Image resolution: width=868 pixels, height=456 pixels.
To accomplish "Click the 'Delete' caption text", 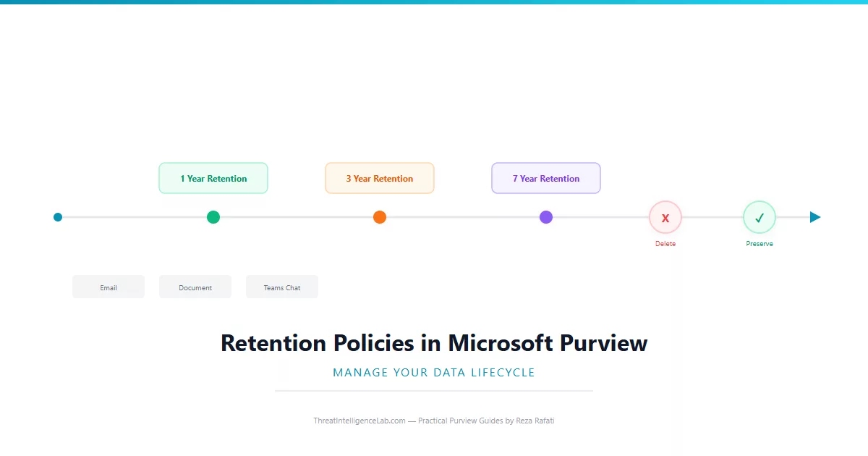I will 665,244.
